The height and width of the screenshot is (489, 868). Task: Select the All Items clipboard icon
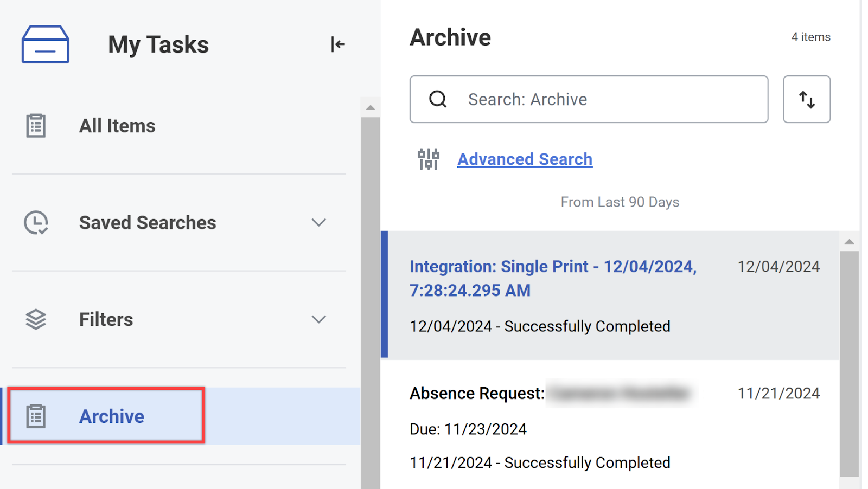tap(35, 125)
